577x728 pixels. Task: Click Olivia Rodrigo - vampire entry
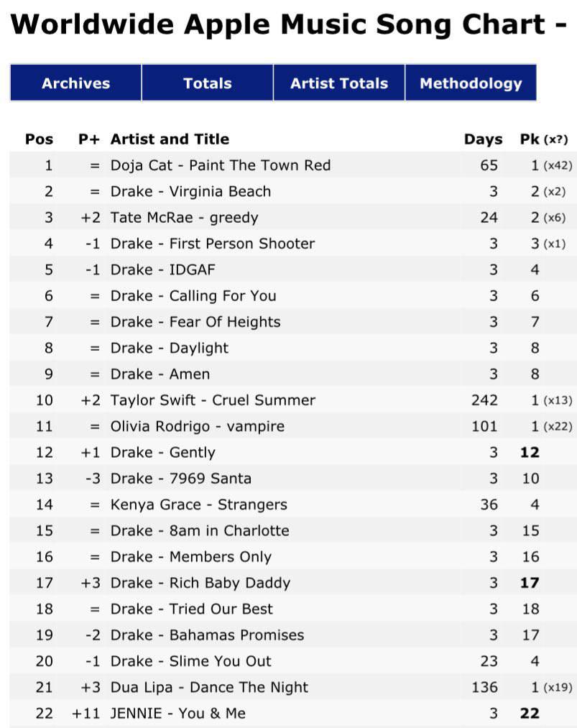197,426
